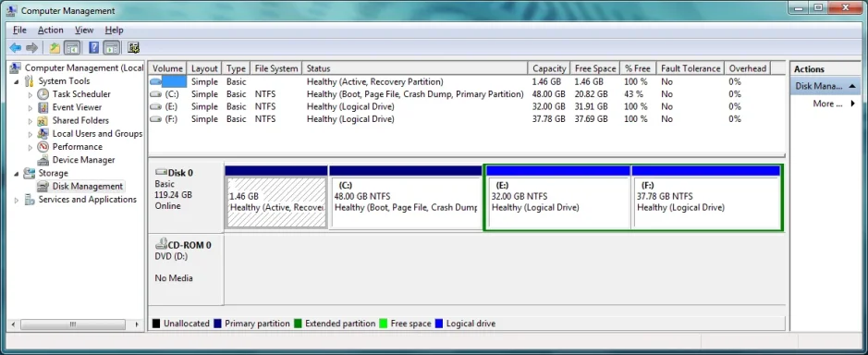Click the Back arrow toolbar icon
The height and width of the screenshot is (355, 868).
[x=16, y=48]
